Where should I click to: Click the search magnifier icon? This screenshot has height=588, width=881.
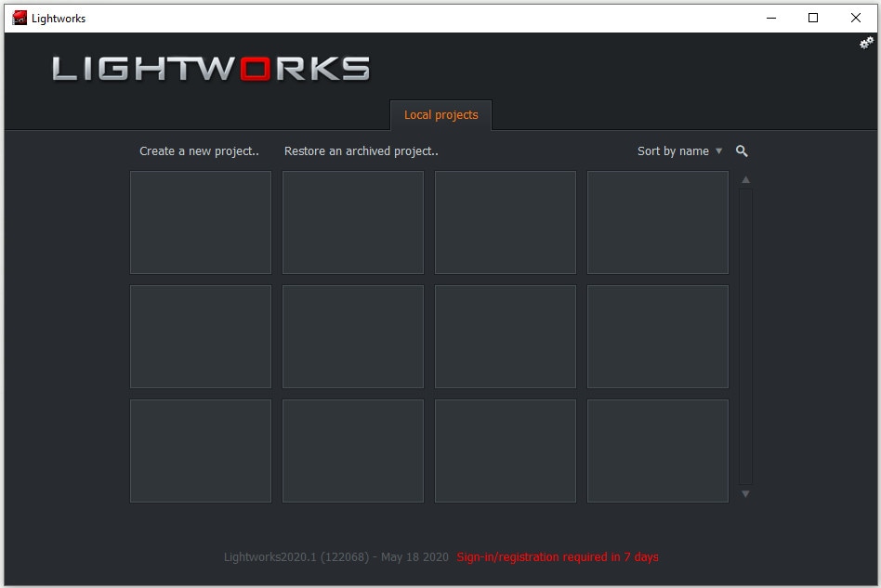point(742,151)
